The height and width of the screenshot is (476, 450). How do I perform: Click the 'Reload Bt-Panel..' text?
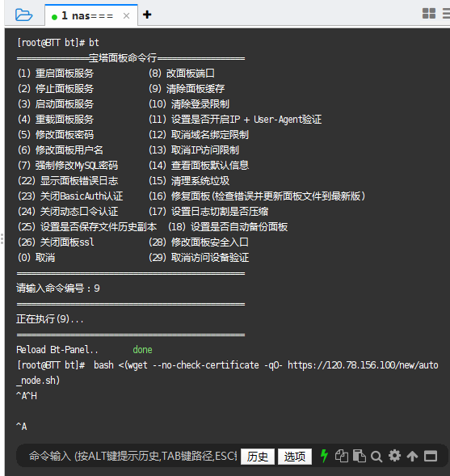click(x=57, y=350)
